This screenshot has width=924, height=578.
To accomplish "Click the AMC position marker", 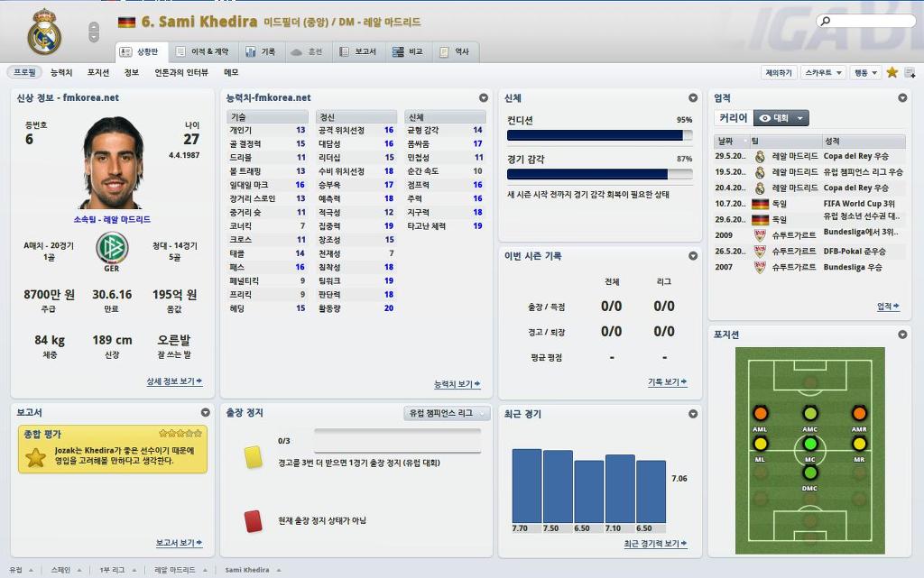I will click(x=810, y=413).
